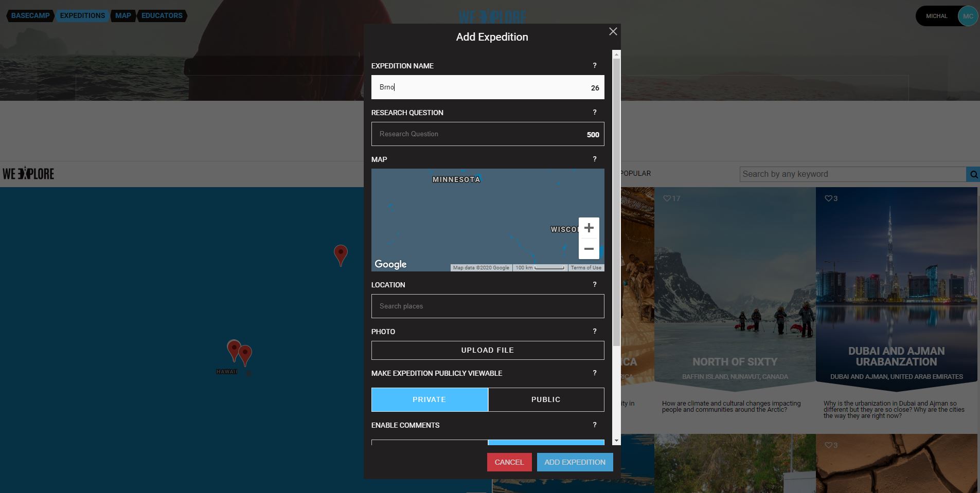This screenshot has height=493, width=980.
Task: Set expedition to Public
Action: click(x=546, y=399)
